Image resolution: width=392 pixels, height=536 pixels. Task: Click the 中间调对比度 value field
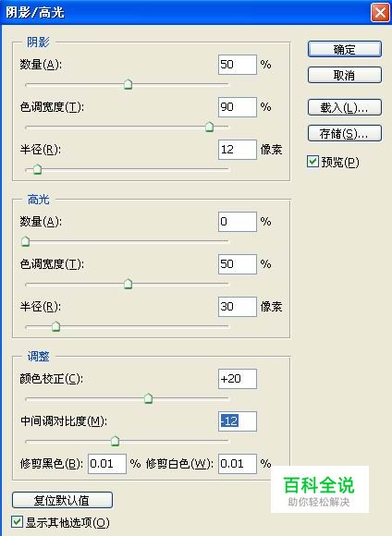click(x=238, y=421)
